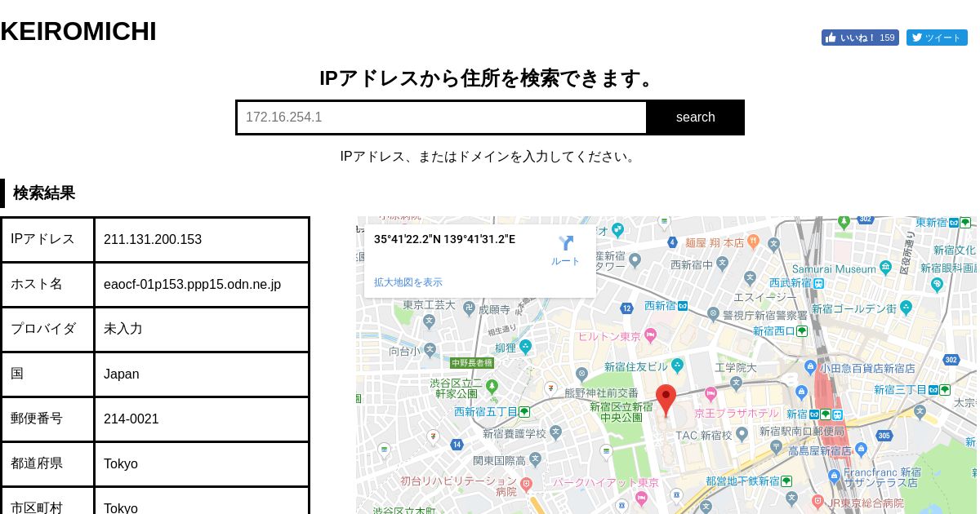
Task: Click the Francfranc store shopping icon
Action: tap(834, 476)
